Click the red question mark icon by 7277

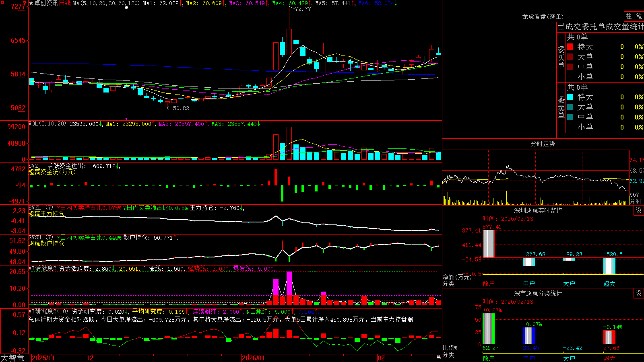tap(25, 4)
